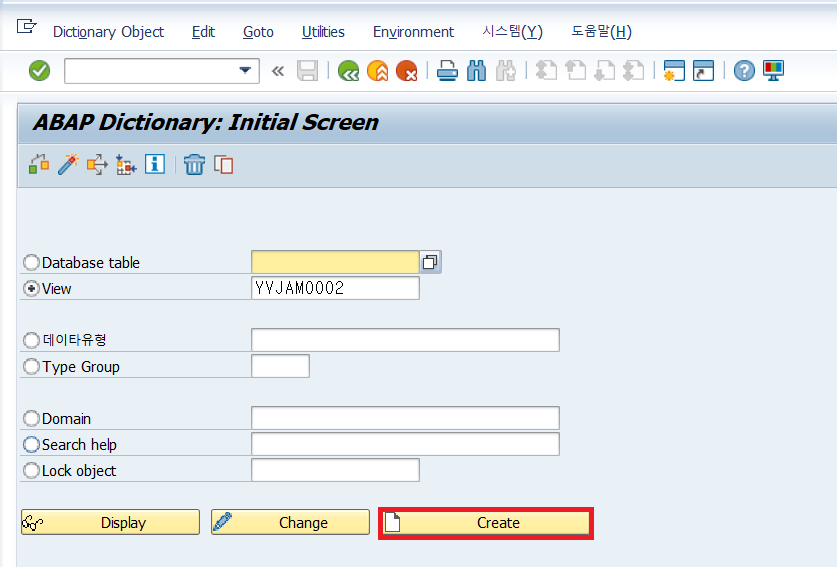Click the Lock object input field
This screenshot has height=567, width=837.
pyautogui.click(x=335, y=470)
